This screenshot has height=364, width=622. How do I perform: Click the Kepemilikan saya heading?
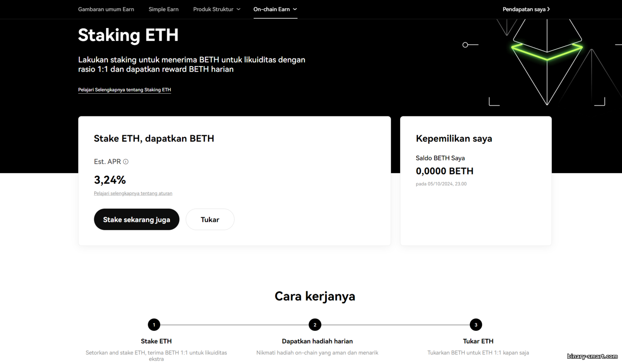pos(454,139)
